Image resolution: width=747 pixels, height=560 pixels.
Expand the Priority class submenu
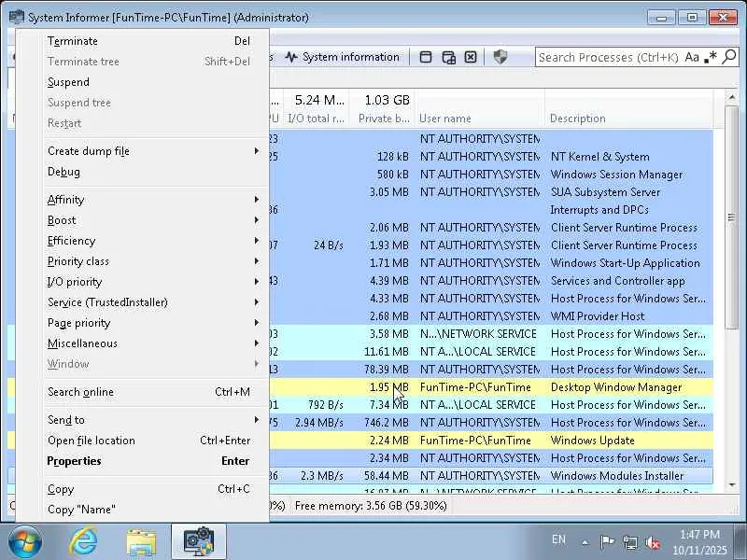coord(149,261)
